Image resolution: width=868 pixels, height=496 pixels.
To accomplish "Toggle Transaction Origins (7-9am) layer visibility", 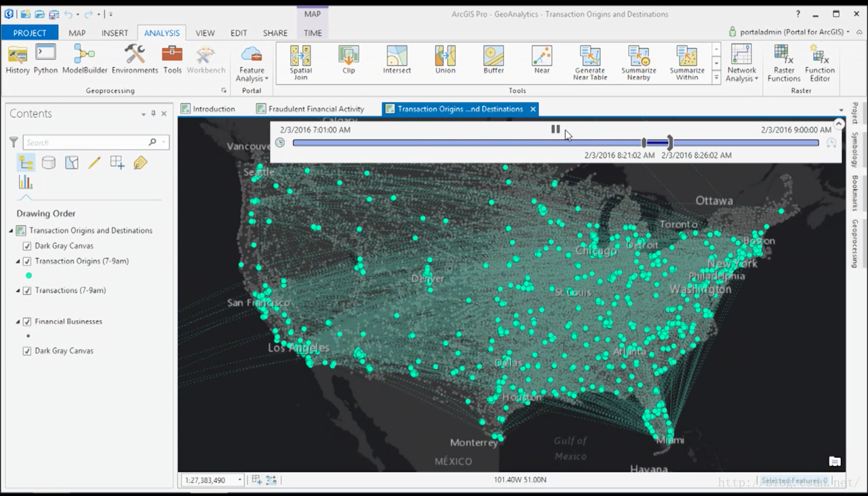I will point(27,261).
